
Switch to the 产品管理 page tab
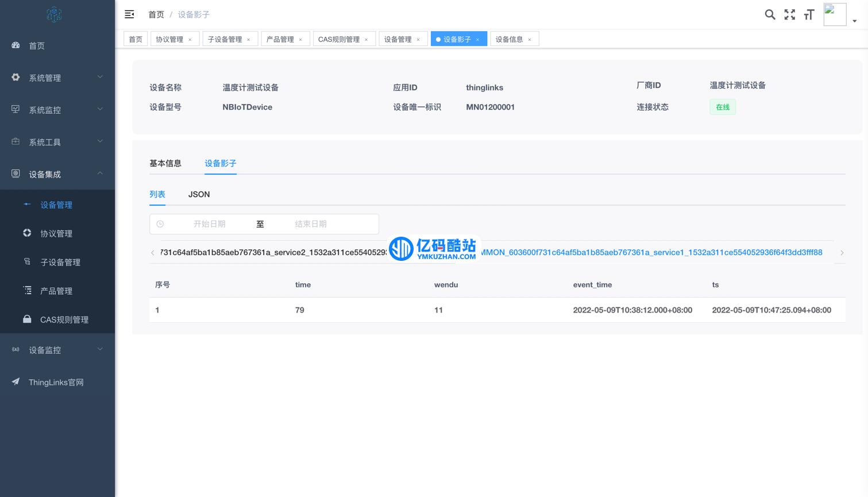coord(280,39)
